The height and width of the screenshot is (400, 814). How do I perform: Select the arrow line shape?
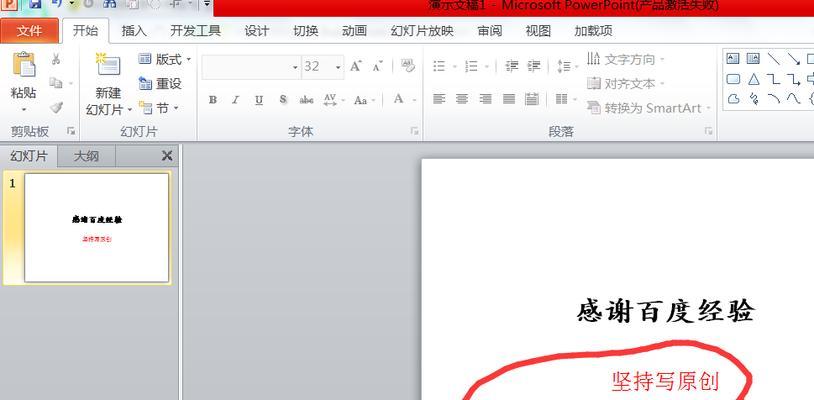[x=793, y=59]
